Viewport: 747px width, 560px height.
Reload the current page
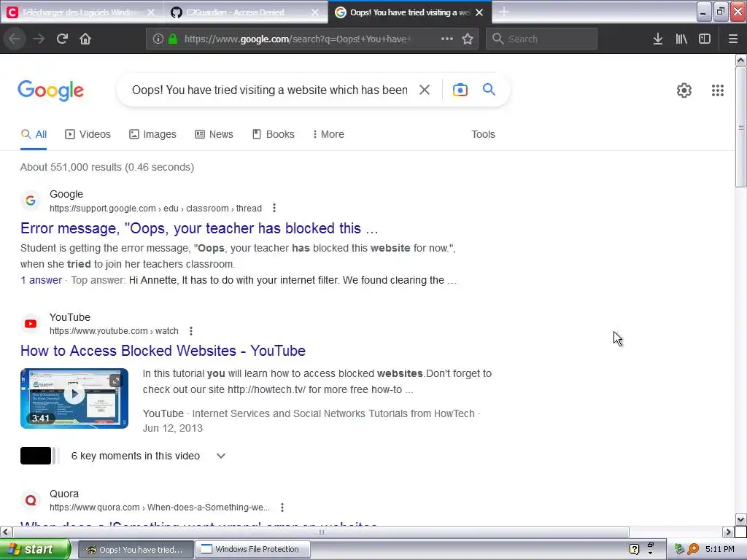click(x=62, y=39)
